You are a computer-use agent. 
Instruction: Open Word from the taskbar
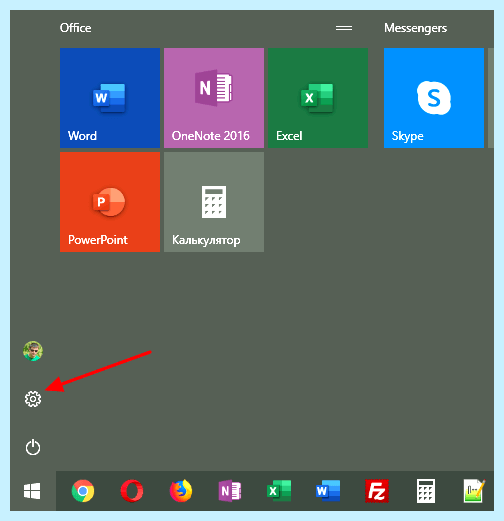(x=328, y=491)
